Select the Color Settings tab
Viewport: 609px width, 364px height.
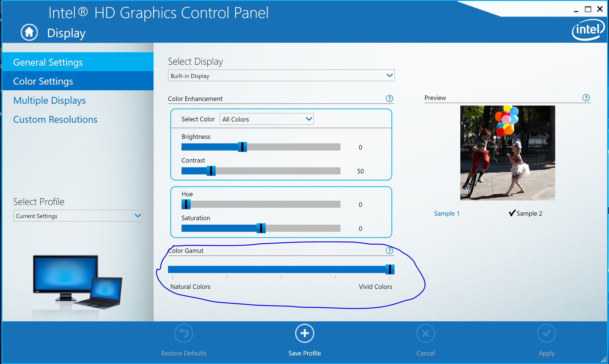(78, 81)
